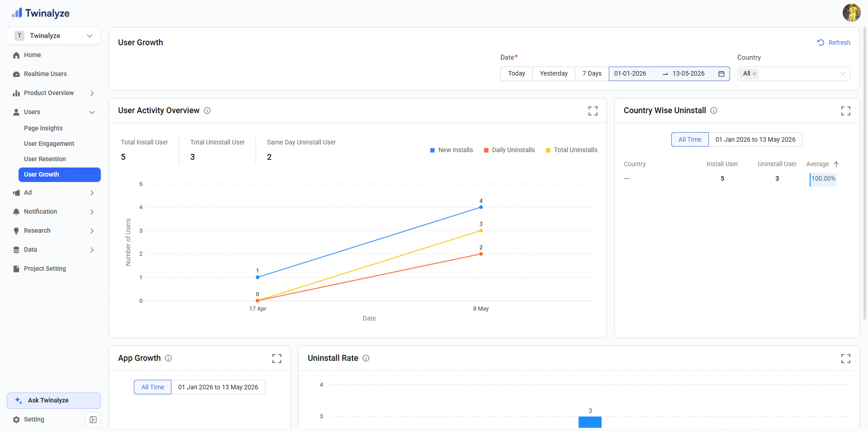The height and width of the screenshot is (431, 868).
Task: Edit the start date 01-01-2026
Action: [630, 74]
